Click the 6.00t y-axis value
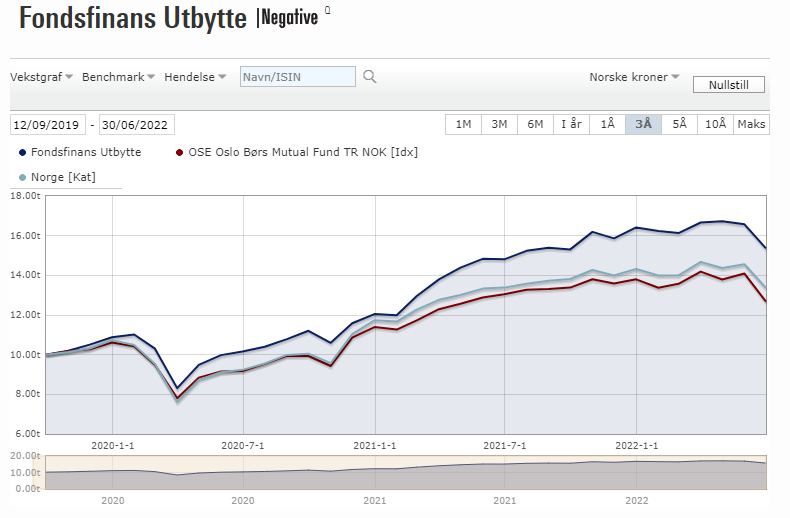The width and height of the screenshot is (790, 518). 28,433
